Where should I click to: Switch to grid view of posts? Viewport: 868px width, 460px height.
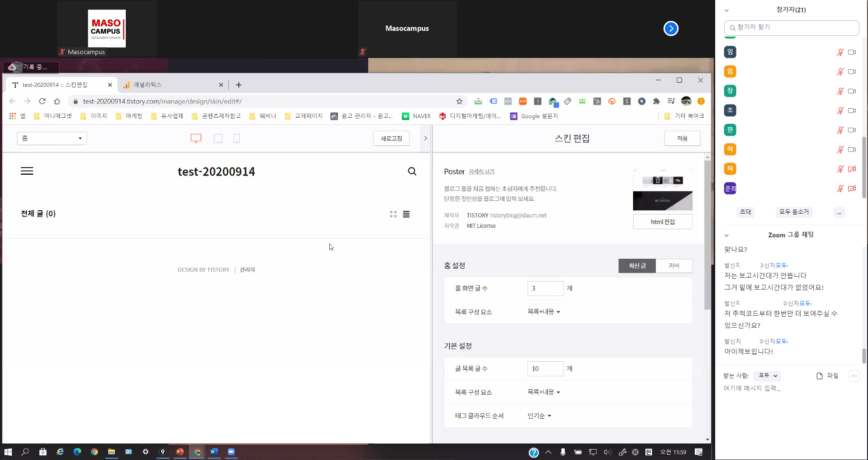(x=393, y=214)
